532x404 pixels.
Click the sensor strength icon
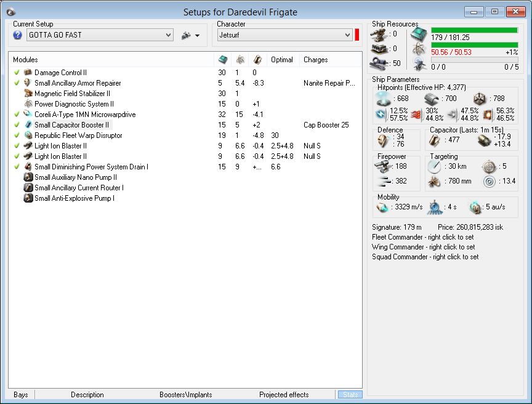tap(489, 182)
